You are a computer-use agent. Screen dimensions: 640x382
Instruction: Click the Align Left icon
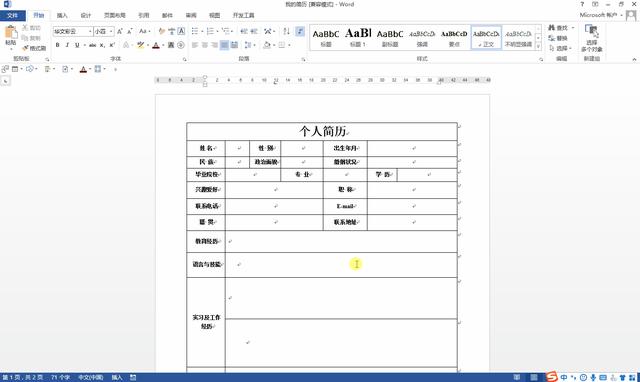[195, 45]
